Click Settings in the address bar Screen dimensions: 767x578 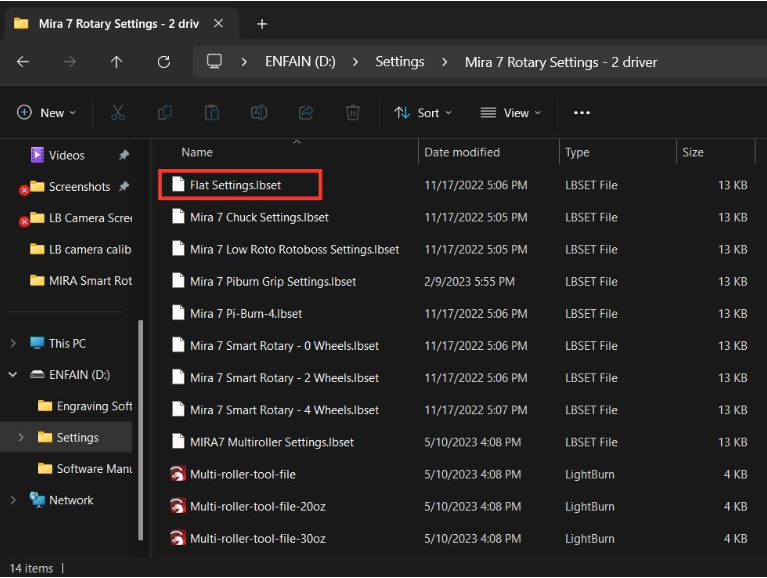point(400,62)
